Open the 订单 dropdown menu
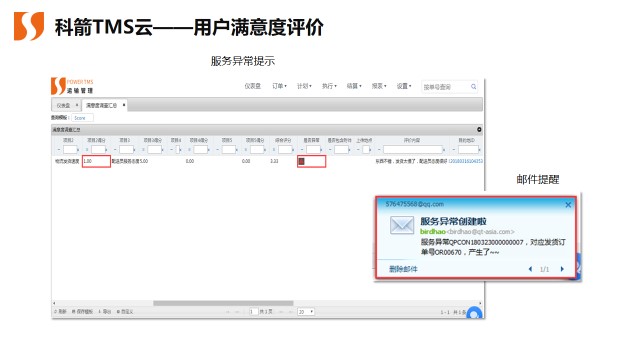640x360 pixels. 280,86
